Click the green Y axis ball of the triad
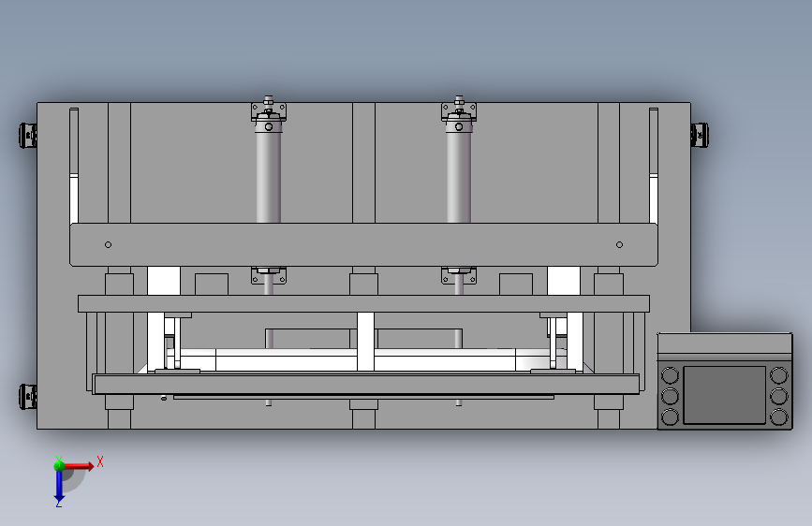This screenshot has height=526, width=812. pos(59,465)
